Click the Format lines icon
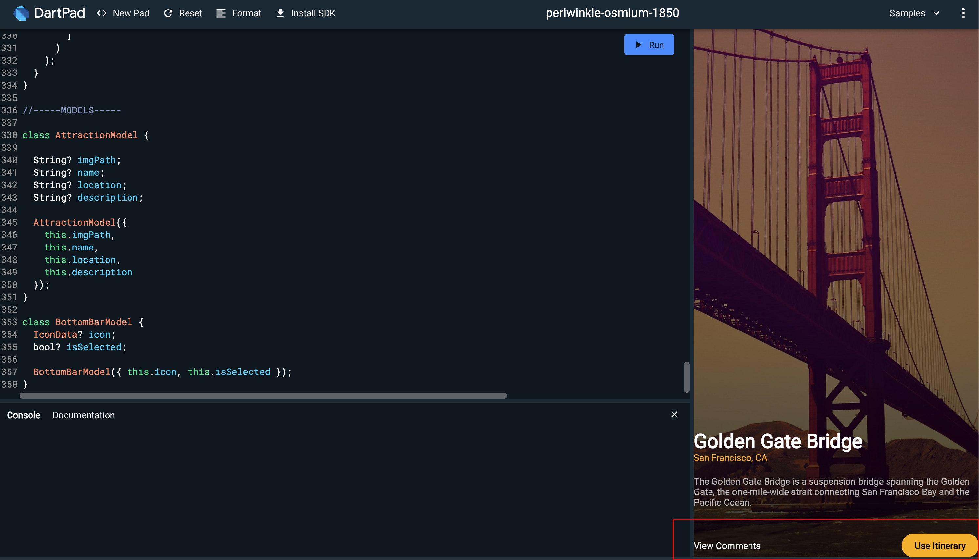This screenshot has height=560, width=979. 221,13
